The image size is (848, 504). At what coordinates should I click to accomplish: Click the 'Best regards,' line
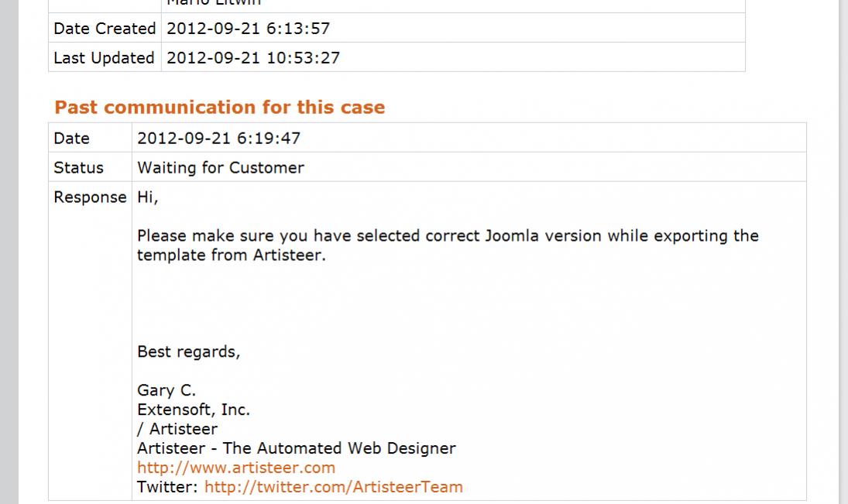click(x=188, y=351)
